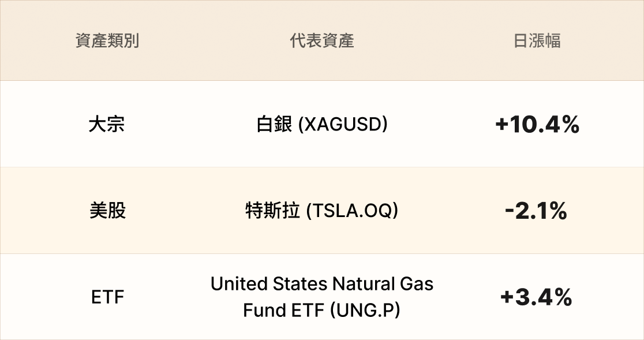
Task: Click the +10.4% daily change value
Action: (537, 125)
